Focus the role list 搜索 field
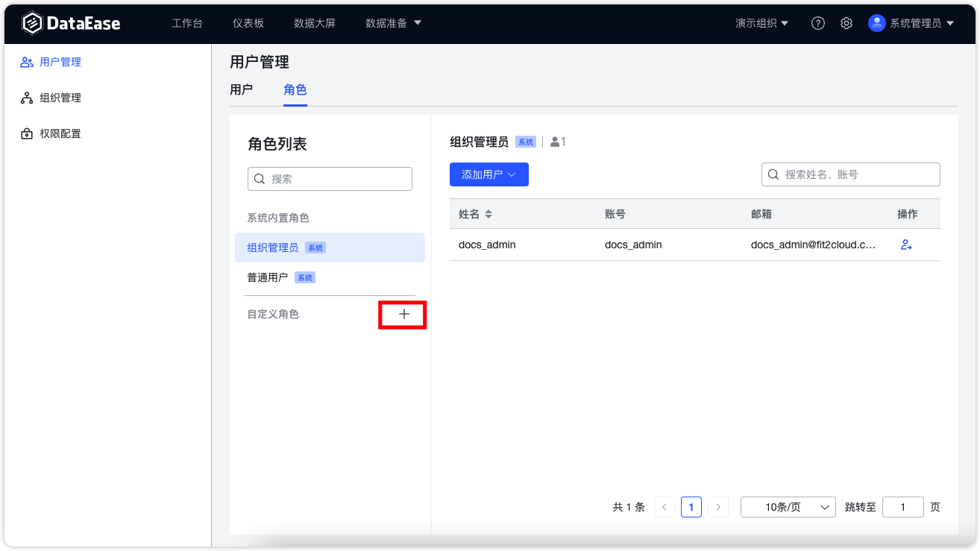Image resolution: width=980 pixels, height=551 pixels. [330, 179]
